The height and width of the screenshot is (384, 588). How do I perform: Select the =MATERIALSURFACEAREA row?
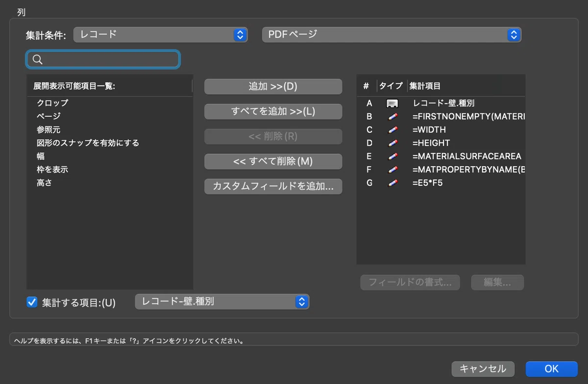[441, 156]
